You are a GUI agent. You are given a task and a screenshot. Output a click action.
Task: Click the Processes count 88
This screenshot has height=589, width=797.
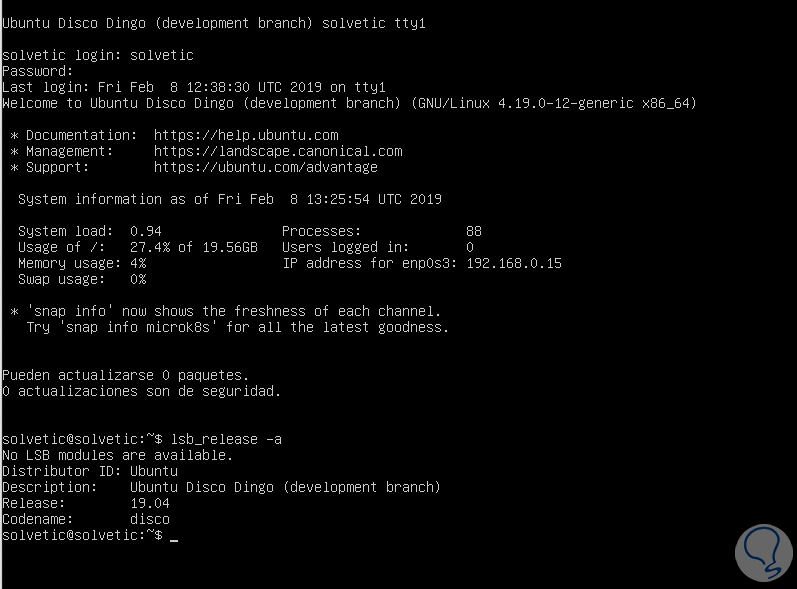coord(474,231)
